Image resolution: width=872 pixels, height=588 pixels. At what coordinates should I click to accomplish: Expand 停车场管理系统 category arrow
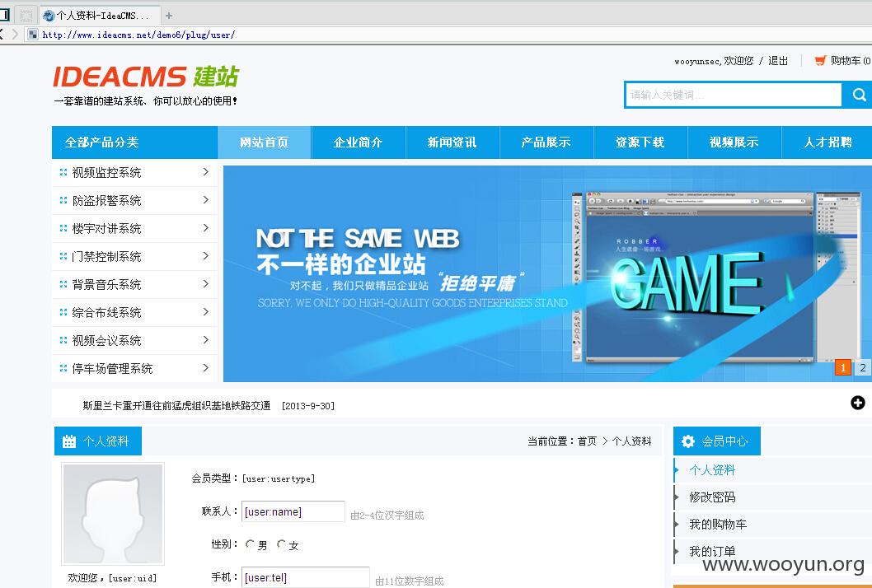206,368
